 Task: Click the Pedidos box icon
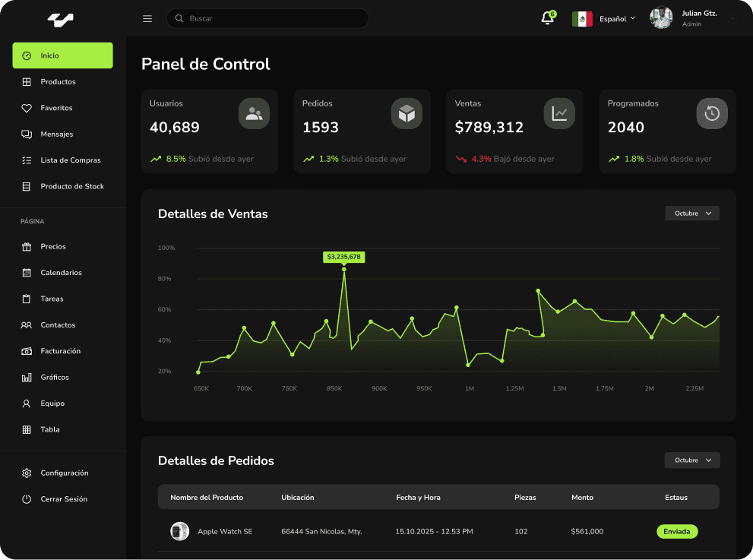407,113
